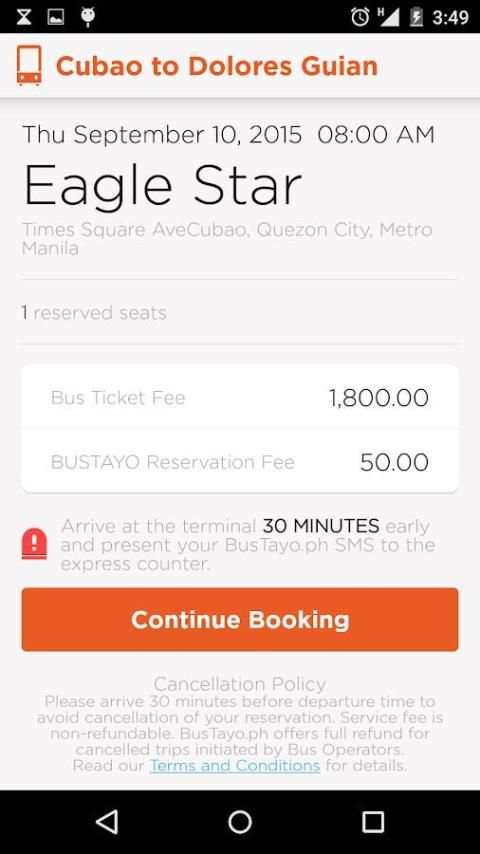
Task: Tap the Cancellation Policy heading
Action: click(240, 684)
